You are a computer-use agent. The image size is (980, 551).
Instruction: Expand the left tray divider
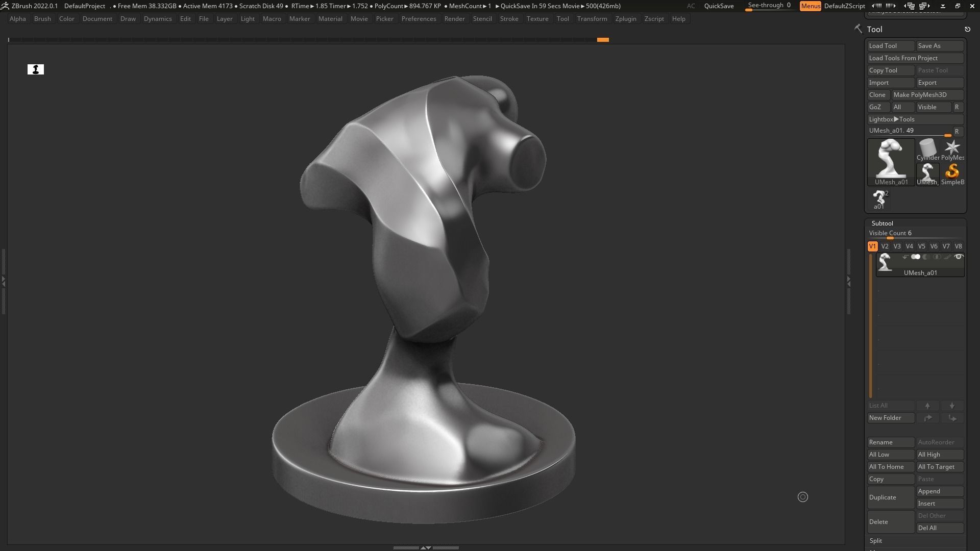coord(3,281)
